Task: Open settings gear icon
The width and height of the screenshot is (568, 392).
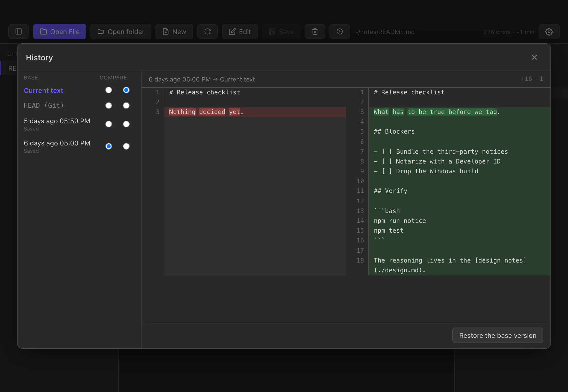Action: click(549, 31)
